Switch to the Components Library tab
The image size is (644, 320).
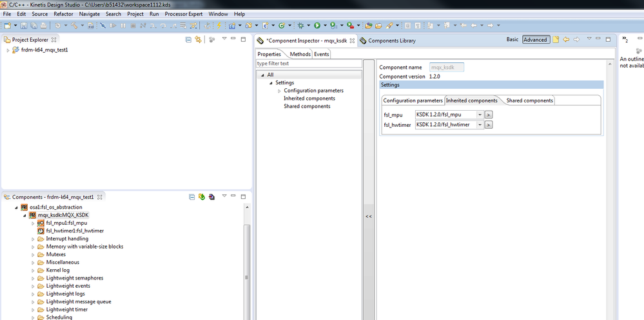pyautogui.click(x=387, y=41)
